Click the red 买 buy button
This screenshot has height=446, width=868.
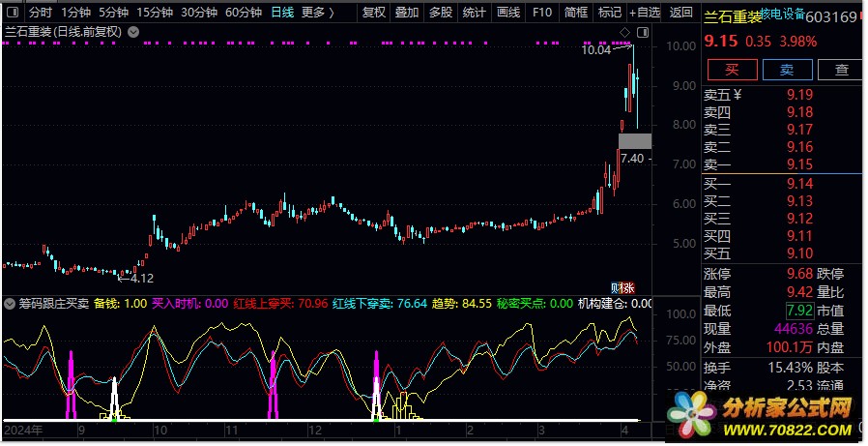(x=733, y=70)
